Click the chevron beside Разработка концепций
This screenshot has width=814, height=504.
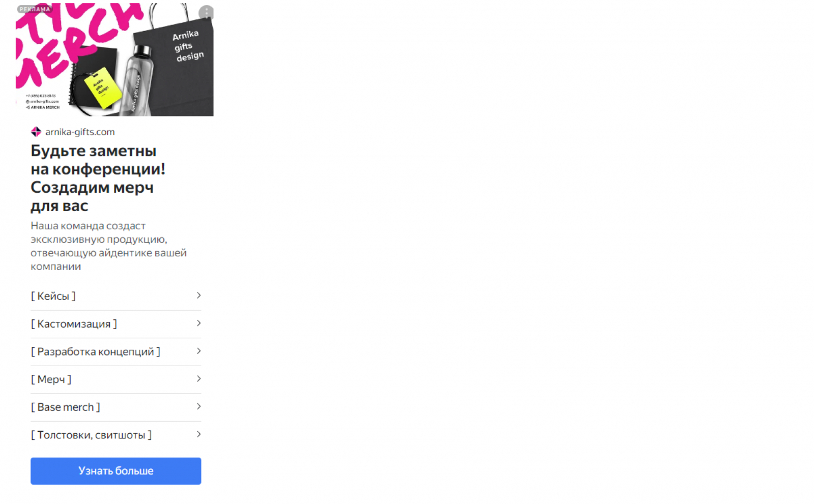[198, 351]
